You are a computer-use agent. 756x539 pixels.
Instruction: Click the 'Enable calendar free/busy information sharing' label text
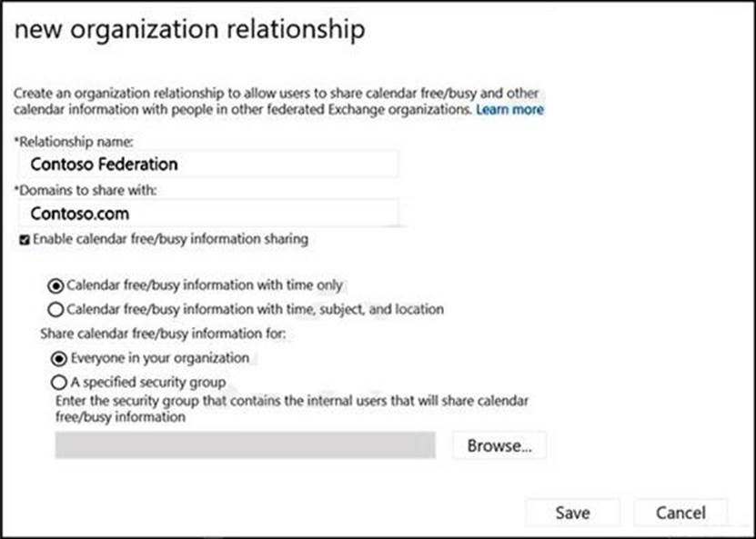170,240
